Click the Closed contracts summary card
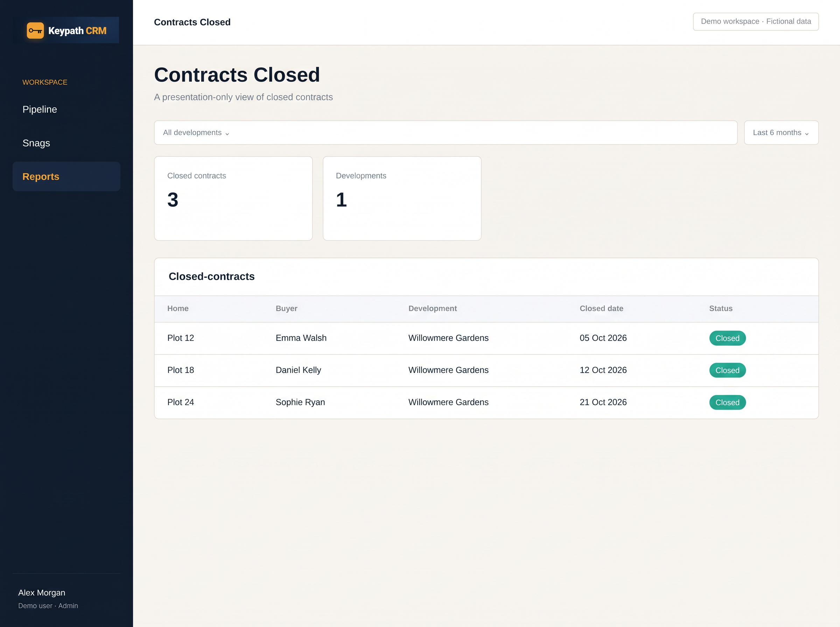The height and width of the screenshot is (627, 840). click(233, 198)
